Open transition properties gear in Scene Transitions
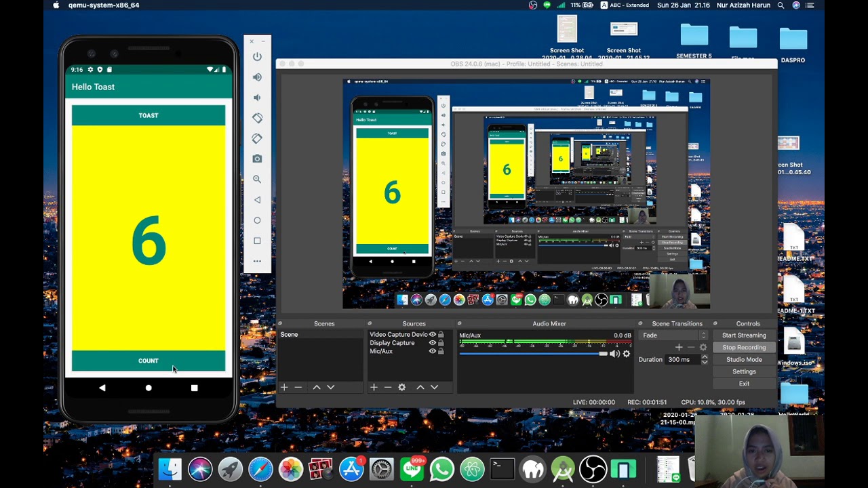The image size is (868, 488). point(703,347)
